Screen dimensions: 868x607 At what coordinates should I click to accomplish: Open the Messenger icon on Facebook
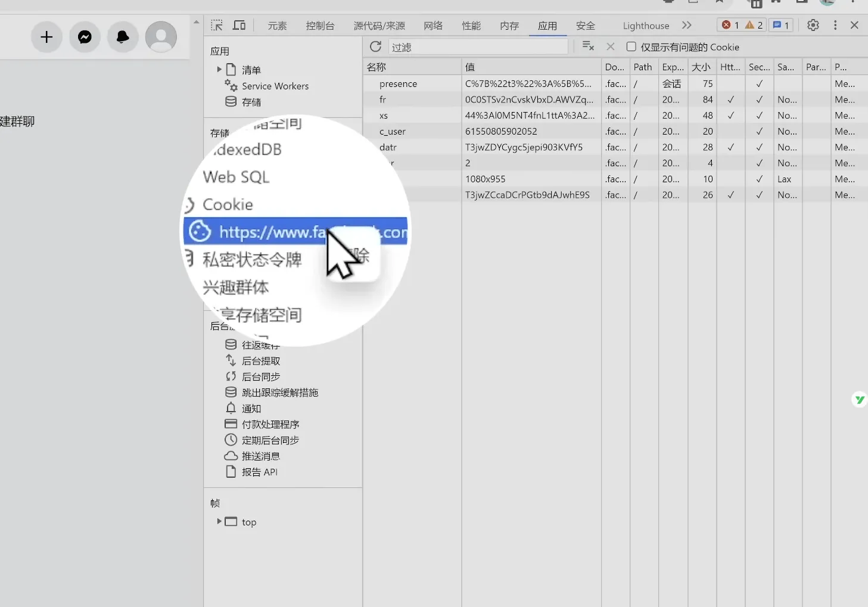tap(85, 36)
